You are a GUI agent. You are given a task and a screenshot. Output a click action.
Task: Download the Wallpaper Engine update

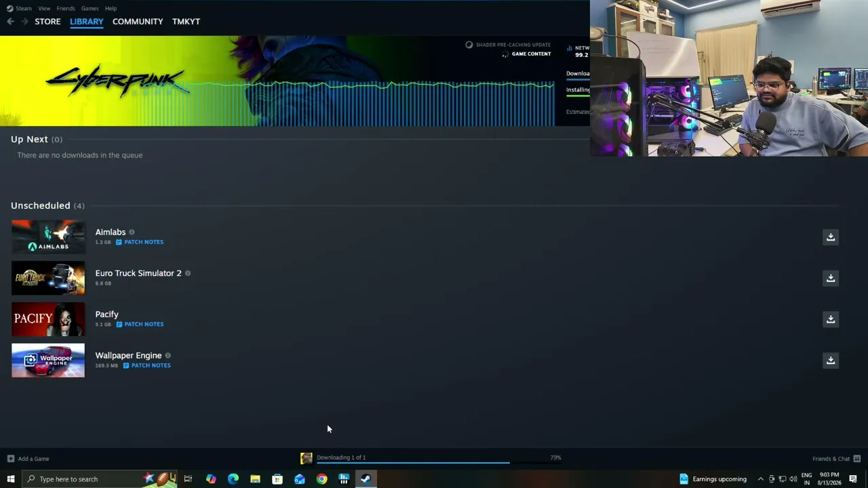coord(831,361)
